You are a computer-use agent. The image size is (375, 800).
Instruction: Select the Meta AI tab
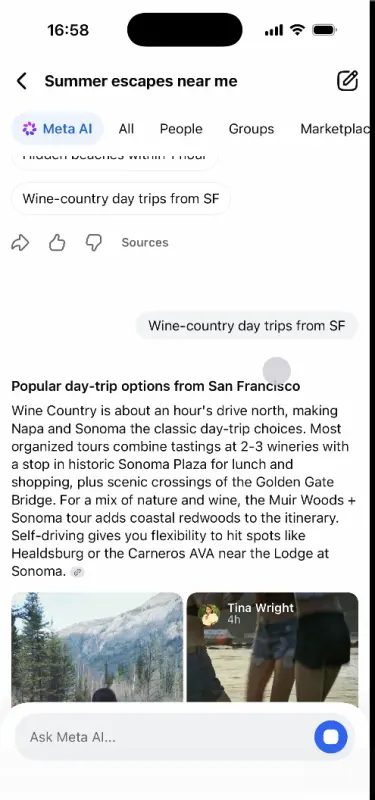point(57,129)
